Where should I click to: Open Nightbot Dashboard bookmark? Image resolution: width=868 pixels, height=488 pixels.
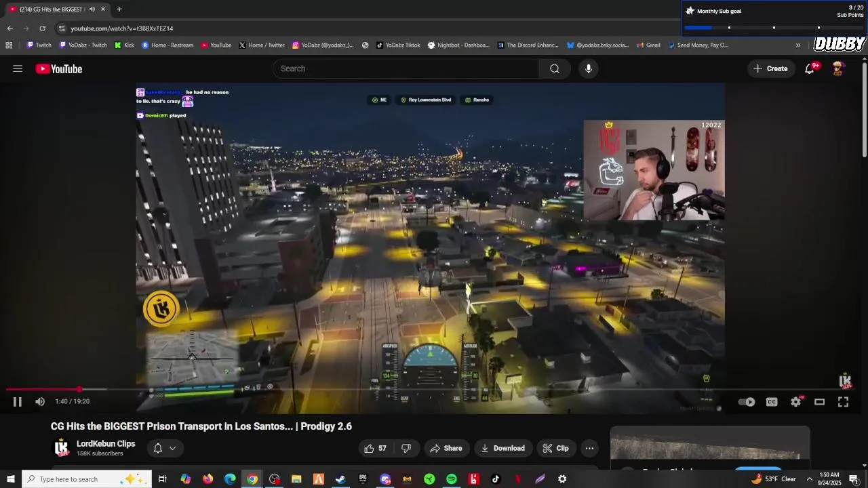click(x=458, y=45)
